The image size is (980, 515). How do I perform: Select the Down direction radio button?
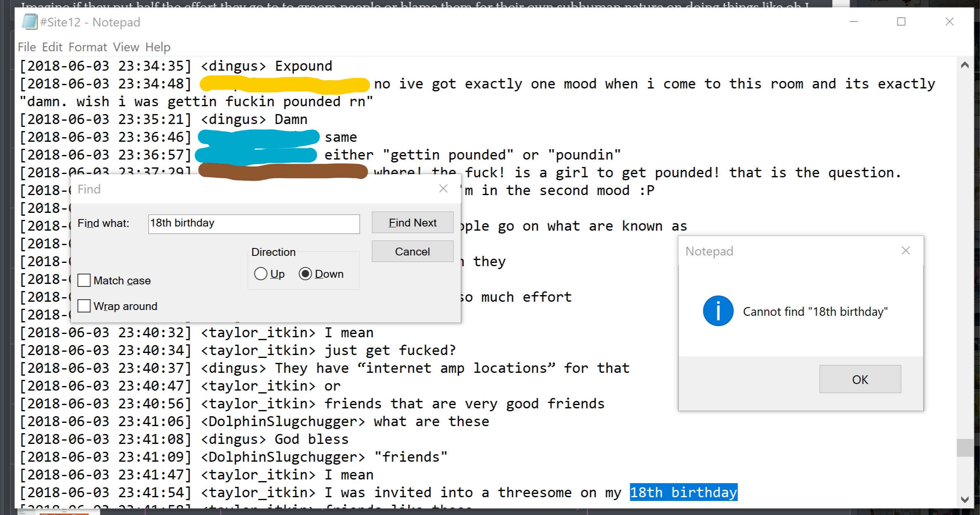[x=305, y=274]
